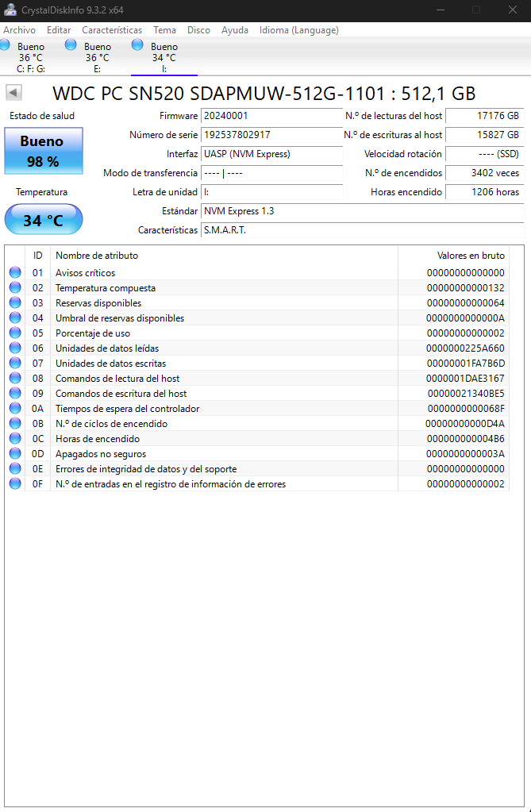This screenshot has width=531, height=812.
Task: Click the ID column header
Action: 38,256
